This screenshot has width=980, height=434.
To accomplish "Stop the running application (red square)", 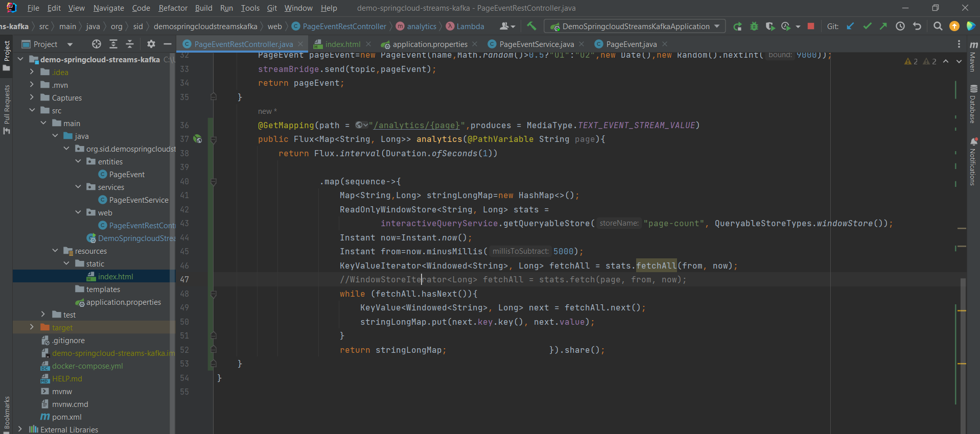I will point(810,26).
